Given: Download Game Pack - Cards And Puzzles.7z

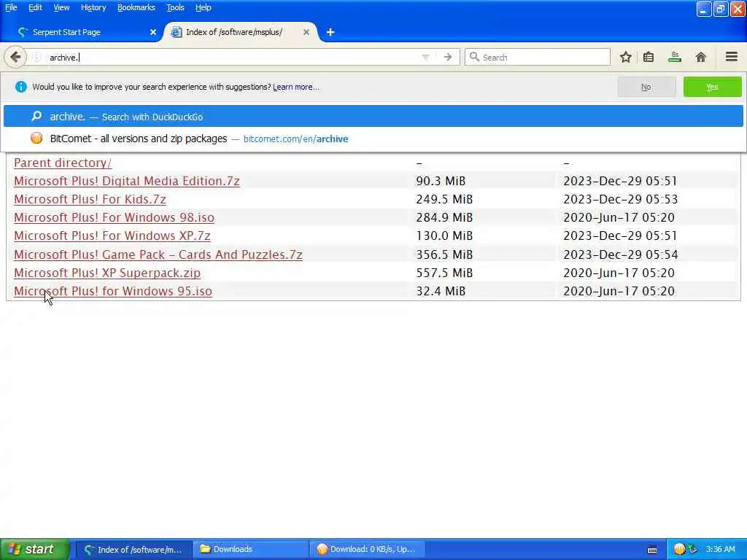Looking at the screenshot, I should (x=158, y=254).
